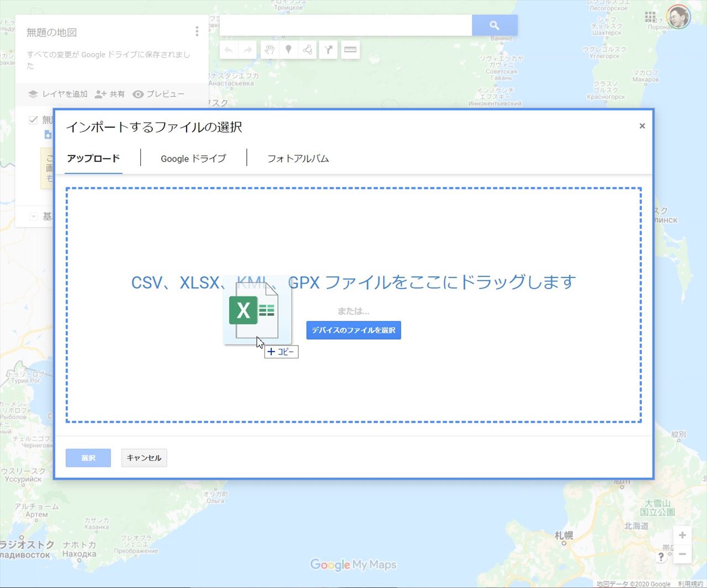Open the 利用規約 link

pos(690,584)
